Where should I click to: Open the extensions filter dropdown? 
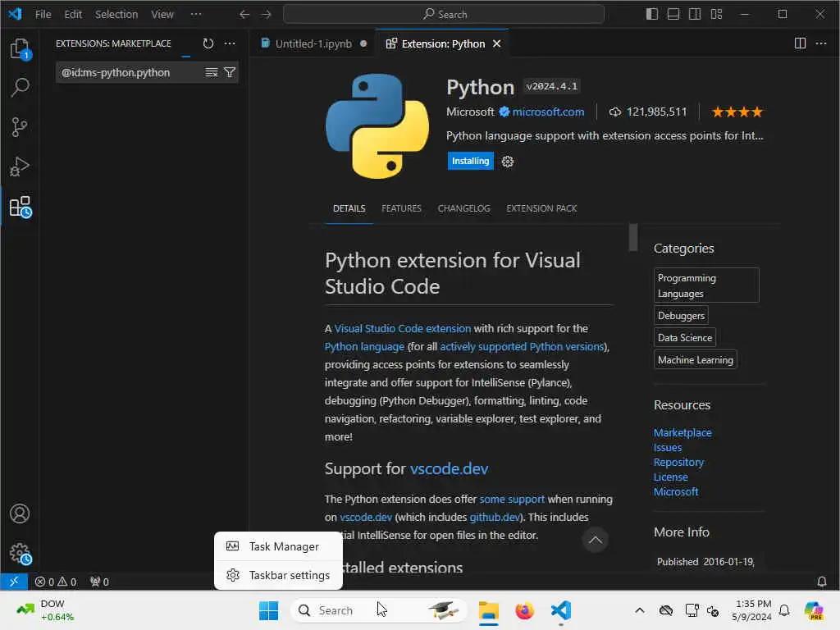tap(230, 72)
